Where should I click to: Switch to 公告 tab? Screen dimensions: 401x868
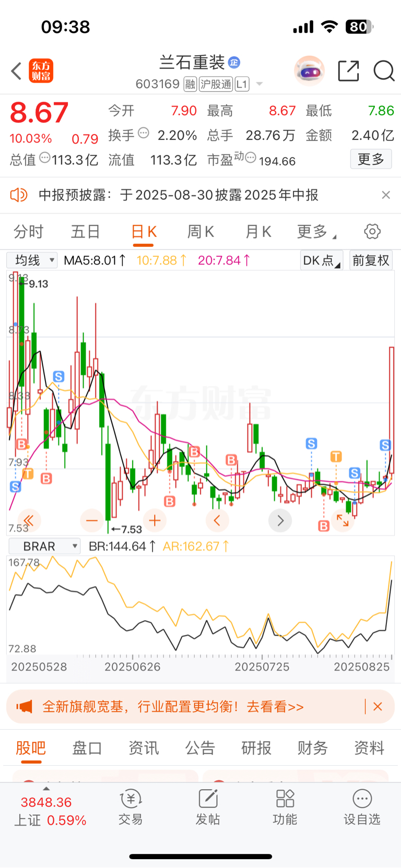click(200, 748)
